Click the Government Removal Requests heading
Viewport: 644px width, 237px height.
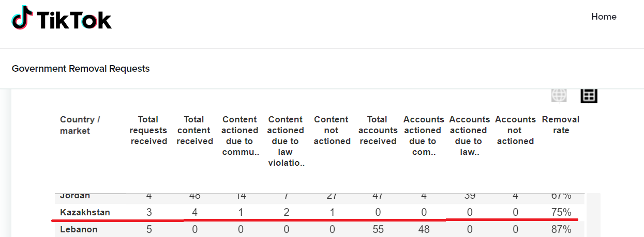tap(81, 69)
